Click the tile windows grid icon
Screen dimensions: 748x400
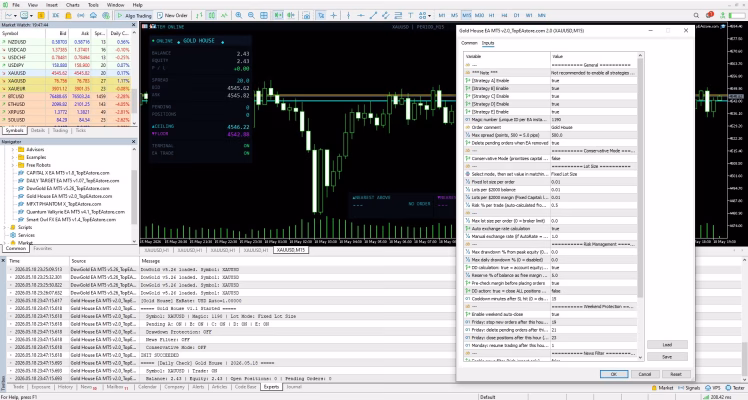263,15
